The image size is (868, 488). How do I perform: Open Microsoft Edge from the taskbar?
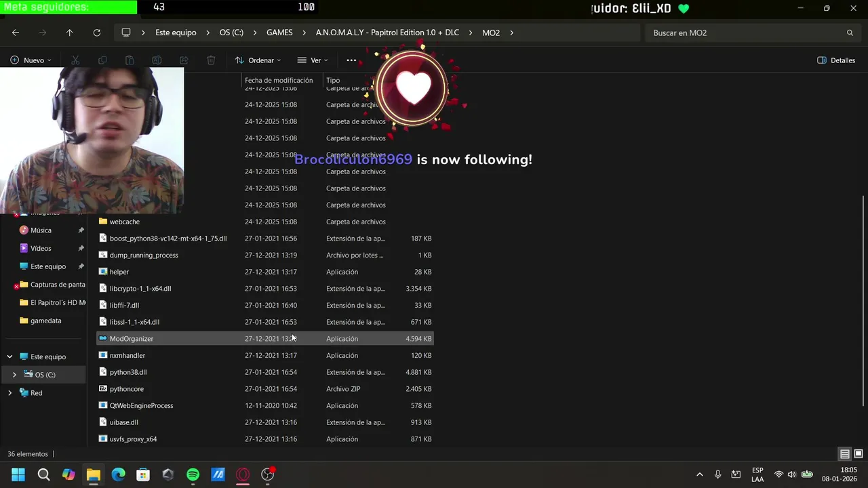click(x=118, y=474)
